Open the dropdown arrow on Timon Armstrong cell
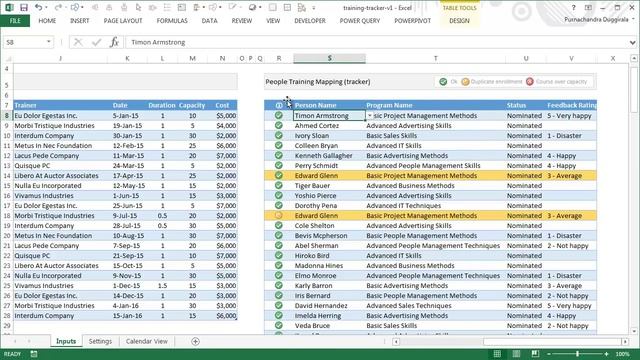 coord(369,116)
